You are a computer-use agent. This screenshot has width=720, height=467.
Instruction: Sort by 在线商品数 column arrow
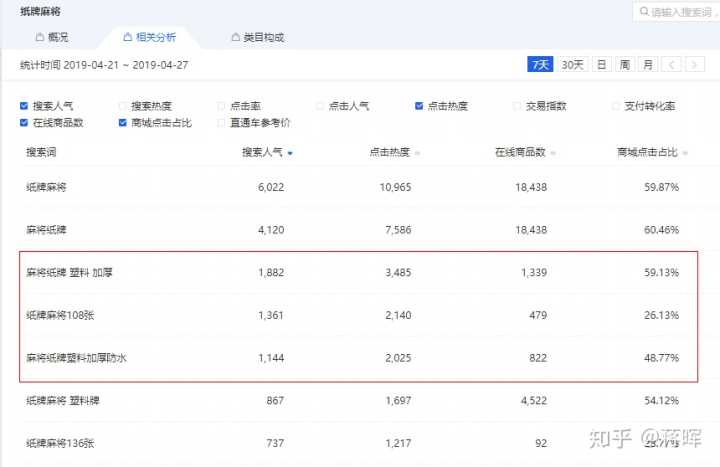553,154
